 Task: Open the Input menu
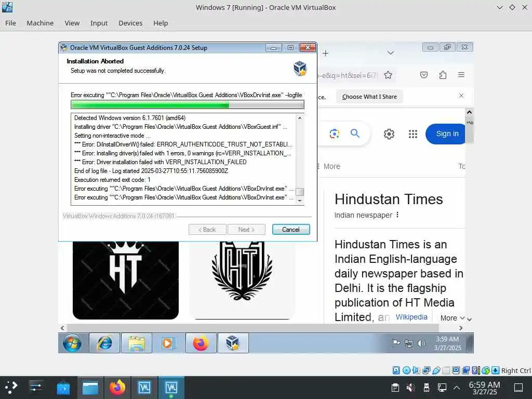99,23
